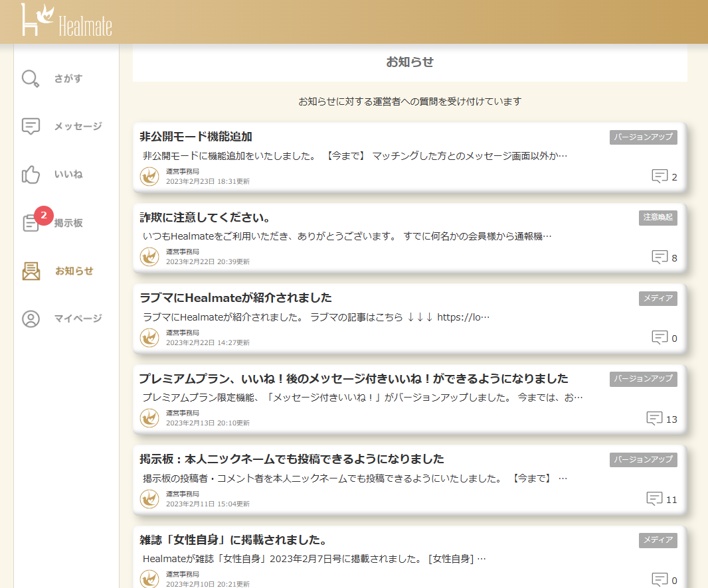Open the 掲示板 board icon in sidebar
708x588 pixels.
point(31,223)
